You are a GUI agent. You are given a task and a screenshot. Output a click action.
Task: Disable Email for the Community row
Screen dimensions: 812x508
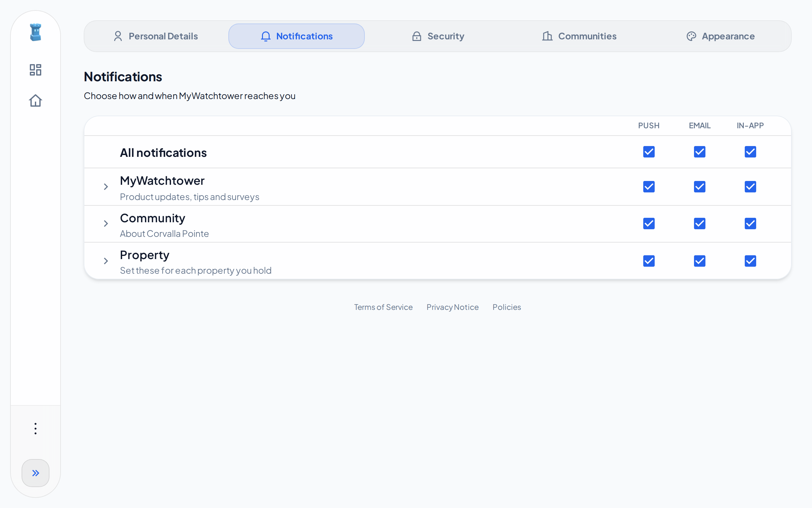[x=700, y=224]
